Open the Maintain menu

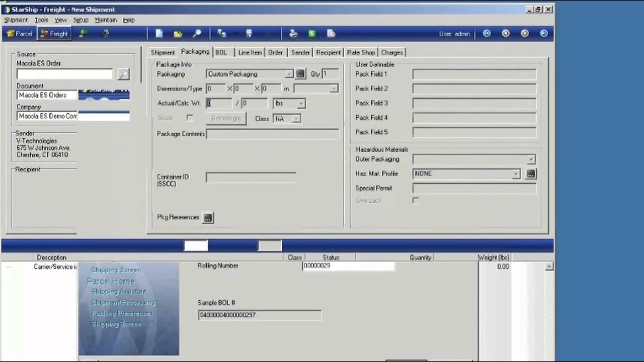106,20
